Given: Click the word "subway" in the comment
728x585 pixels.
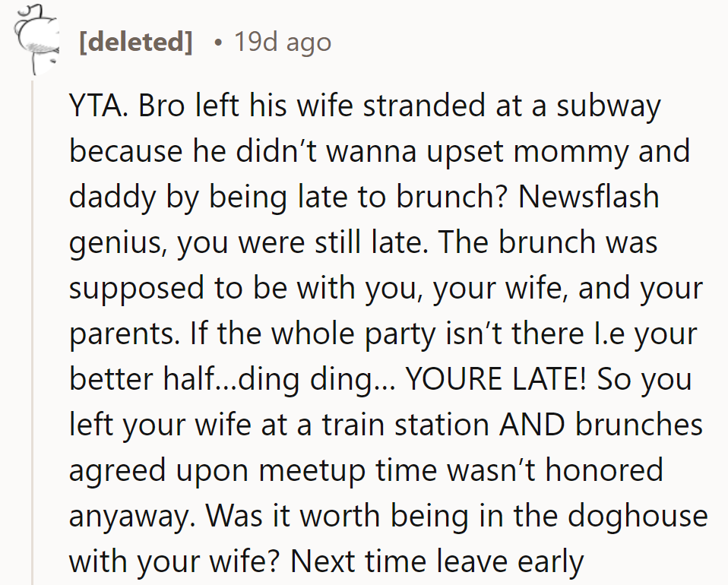Looking at the screenshot, I should tap(607, 106).
